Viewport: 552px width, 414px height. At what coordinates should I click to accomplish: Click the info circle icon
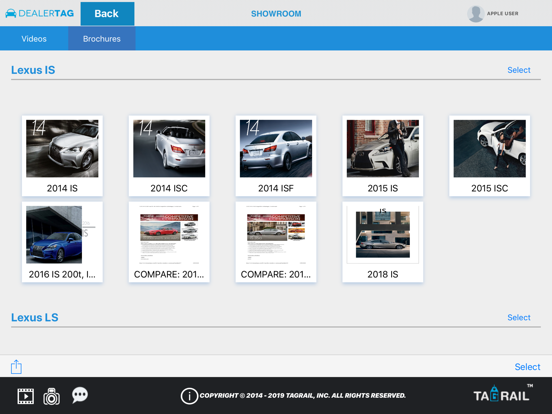tap(189, 396)
